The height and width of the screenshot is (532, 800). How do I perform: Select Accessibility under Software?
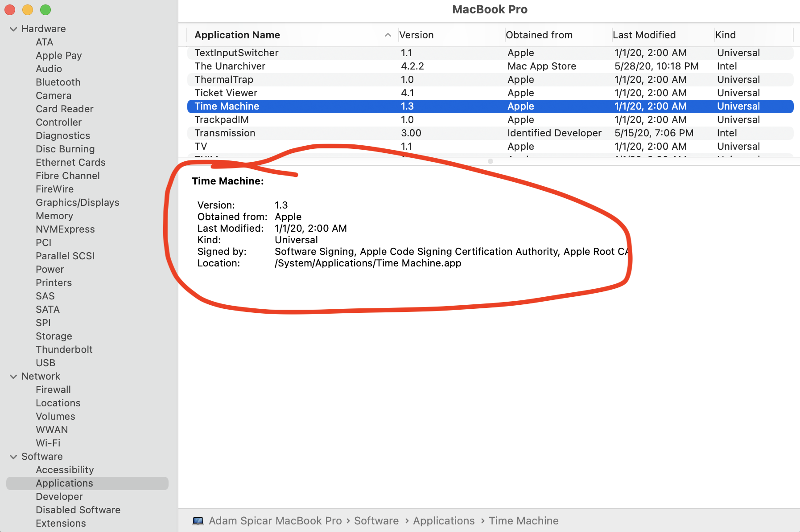[x=65, y=470]
